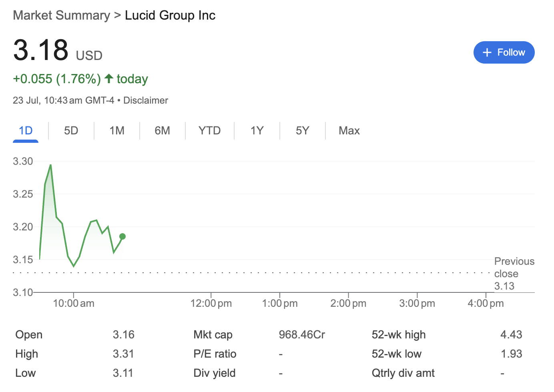
Task: Click the Lucid Group Inc title
Action: tap(170, 15)
